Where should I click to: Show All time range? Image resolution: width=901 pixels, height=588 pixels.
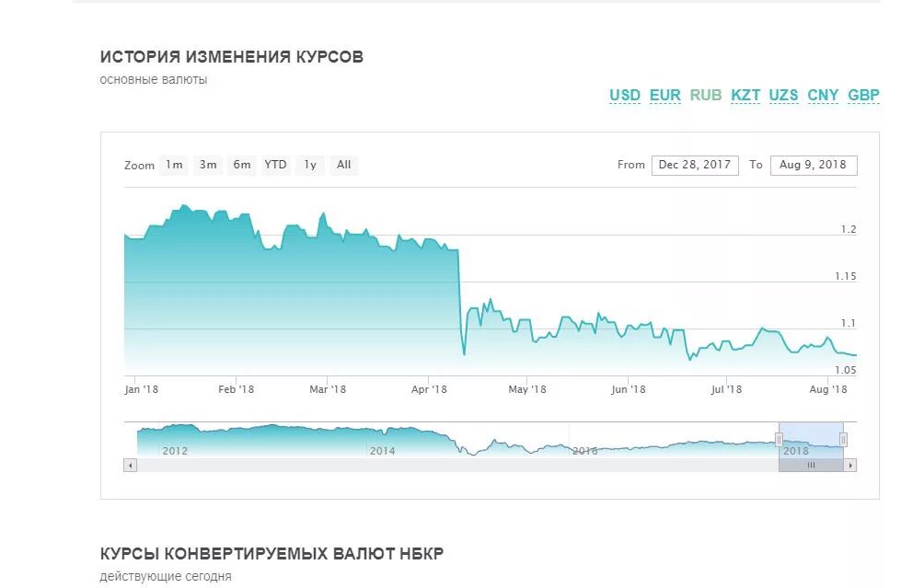(x=343, y=165)
